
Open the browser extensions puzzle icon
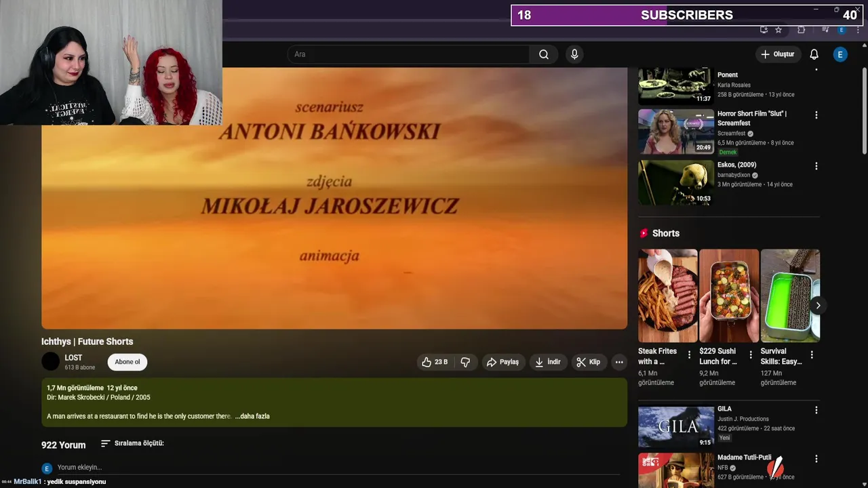tap(801, 30)
